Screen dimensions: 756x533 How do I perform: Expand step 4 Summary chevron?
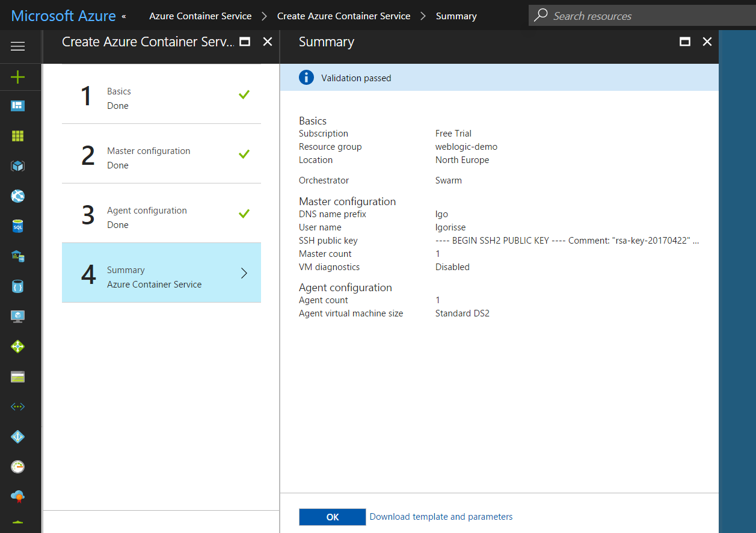[244, 273]
